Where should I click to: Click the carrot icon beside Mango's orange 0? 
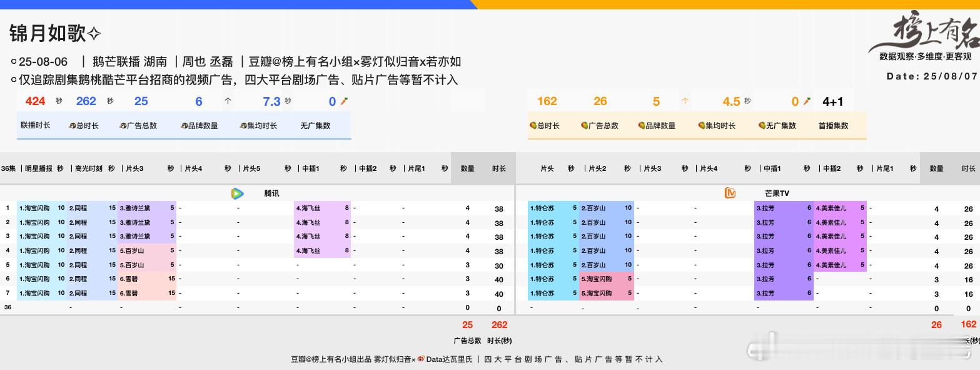pos(807,101)
